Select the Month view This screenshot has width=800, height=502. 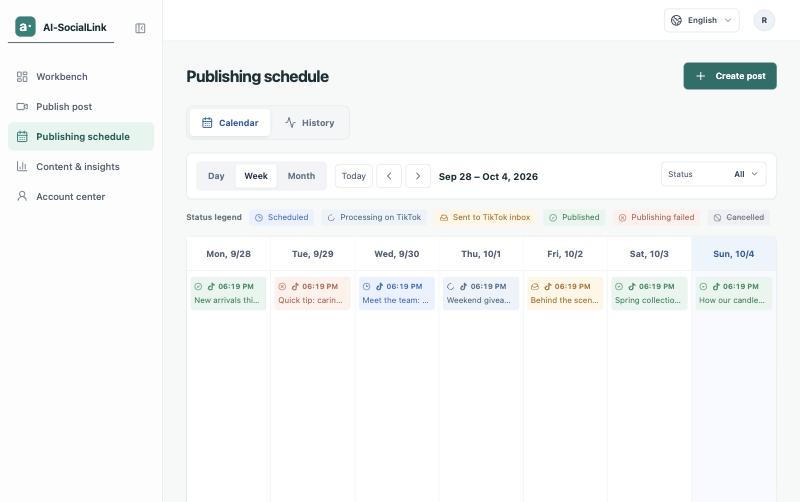pyautogui.click(x=301, y=176)
